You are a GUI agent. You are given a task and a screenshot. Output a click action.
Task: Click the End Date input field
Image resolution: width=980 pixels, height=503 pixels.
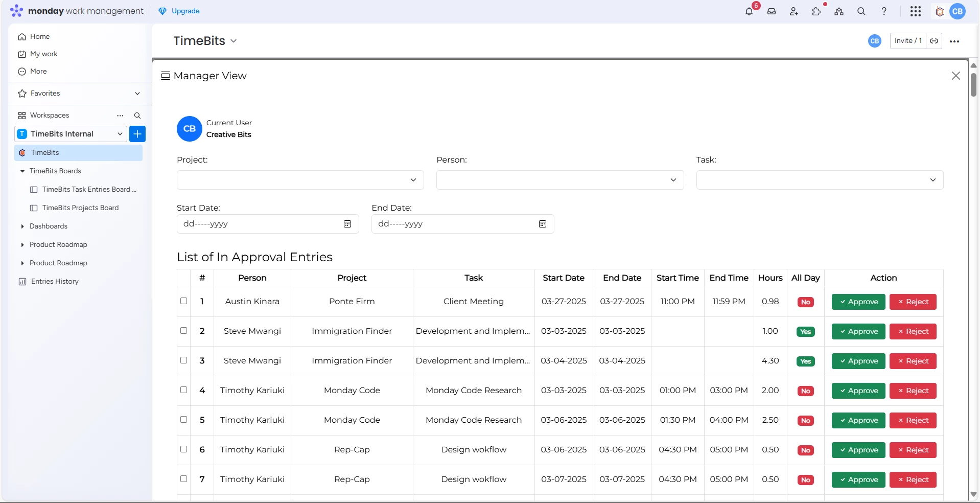pyautogui.click(x=463, y=224)
